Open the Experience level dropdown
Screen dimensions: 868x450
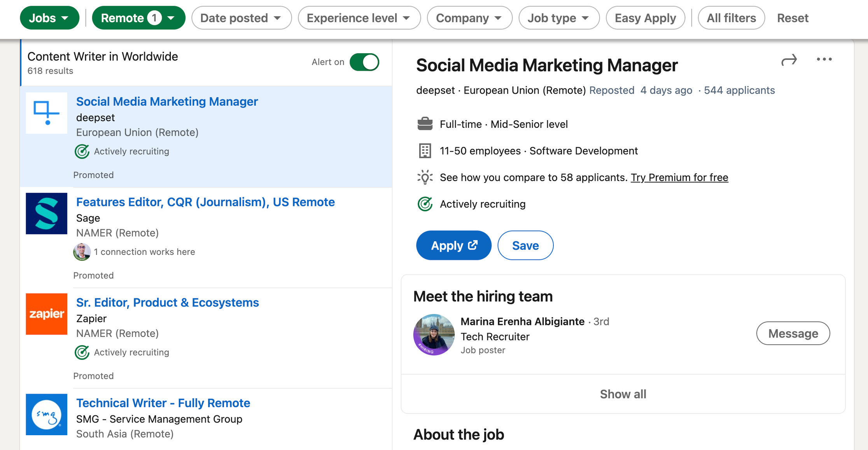[359, 18]
